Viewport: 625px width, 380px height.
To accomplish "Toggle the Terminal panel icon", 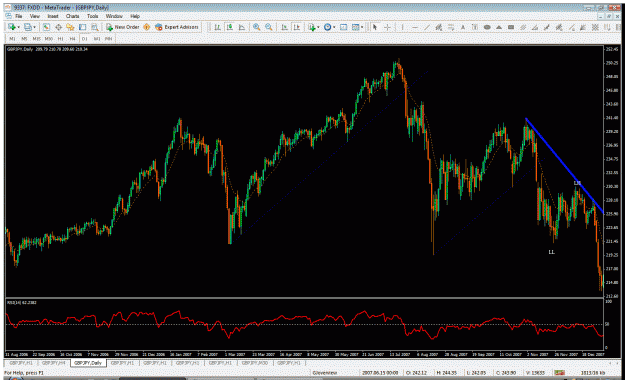I will (x=83, y=27).
